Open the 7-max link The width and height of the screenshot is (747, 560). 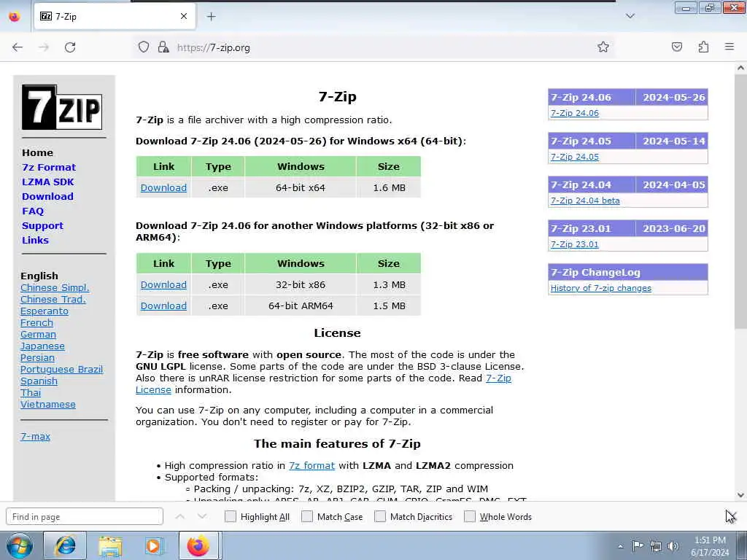[x=35, y=436]
